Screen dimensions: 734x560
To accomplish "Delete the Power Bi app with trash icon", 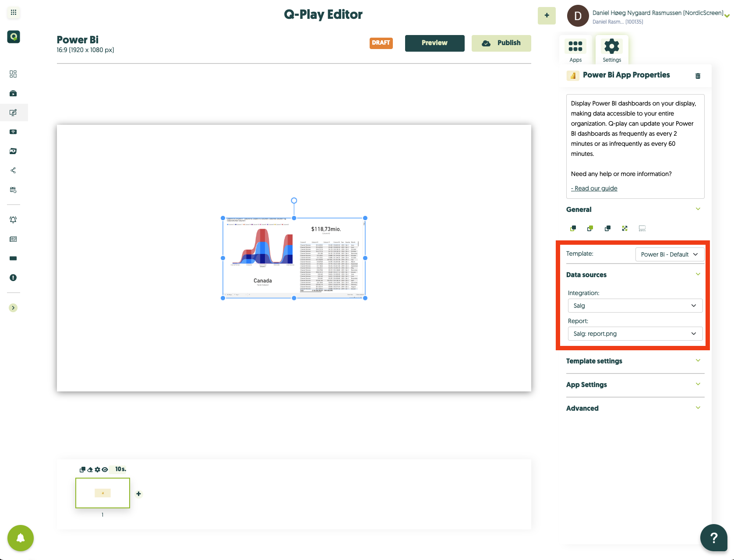I will point(698,76).
